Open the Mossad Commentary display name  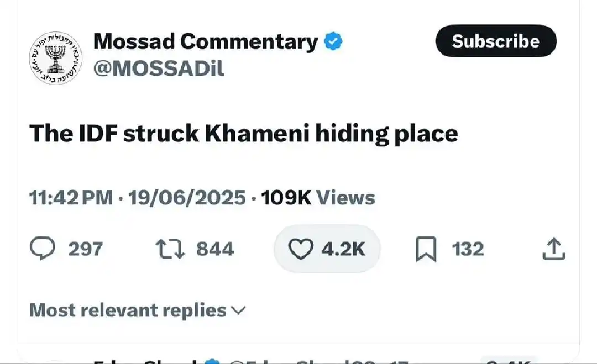[x=206, y=41]
